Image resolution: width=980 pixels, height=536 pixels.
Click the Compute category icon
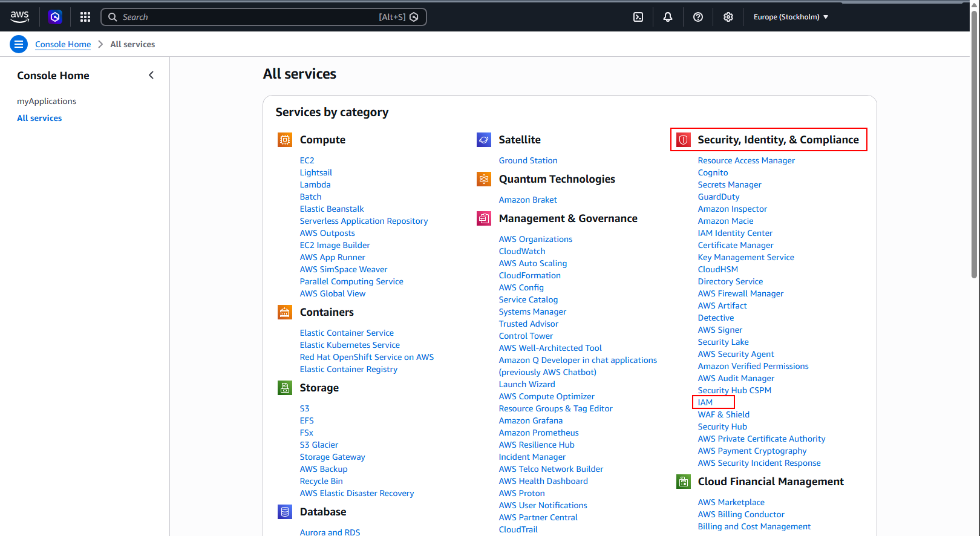(x=285, y=140)
